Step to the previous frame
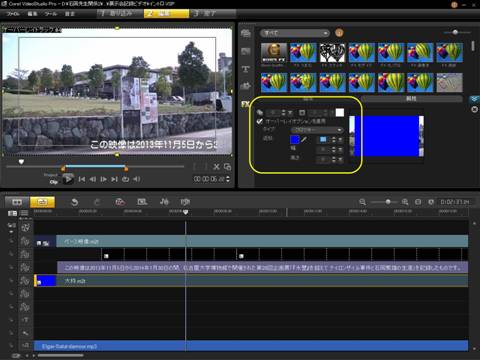Screen dimensions: 480x360 tap(93, 179)
